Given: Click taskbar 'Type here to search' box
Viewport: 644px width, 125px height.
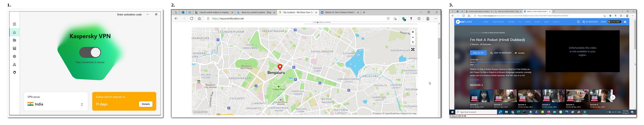Looking at the screenshot, I should click(x=476, y=112).
